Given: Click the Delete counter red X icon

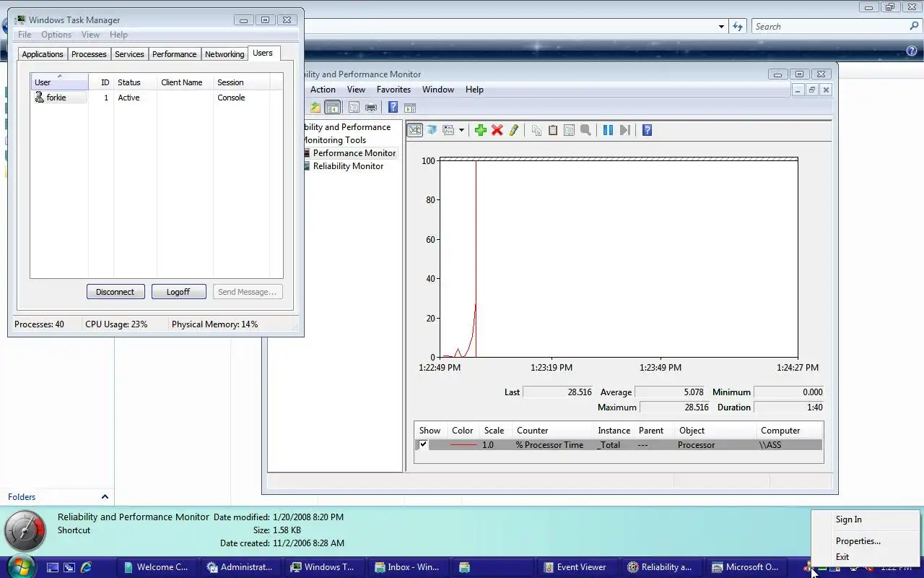Looking at the screenshot, I should click(497, 130).
